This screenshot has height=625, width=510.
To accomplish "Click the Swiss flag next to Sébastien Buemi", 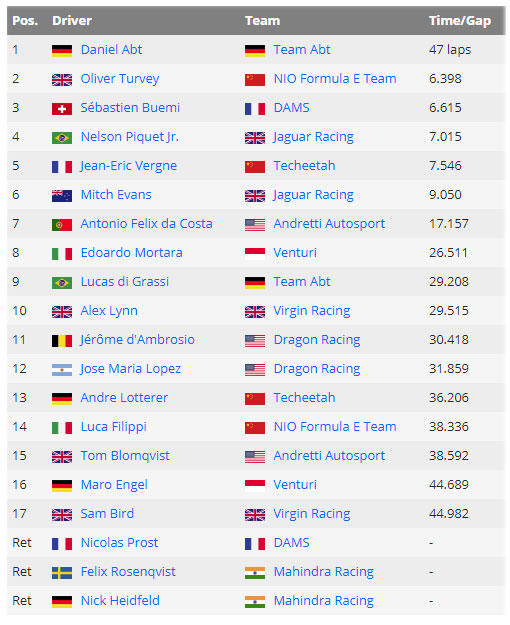I will (x=62, y=109).
